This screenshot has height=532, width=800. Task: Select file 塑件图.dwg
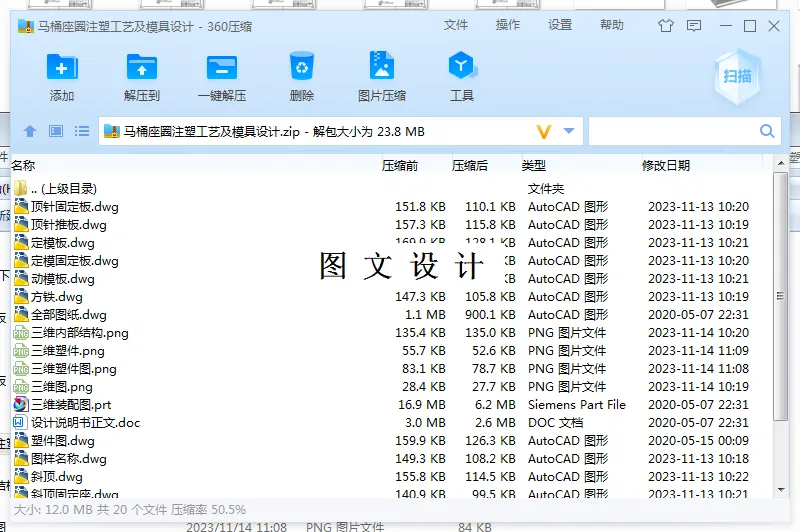click(391, 441)
